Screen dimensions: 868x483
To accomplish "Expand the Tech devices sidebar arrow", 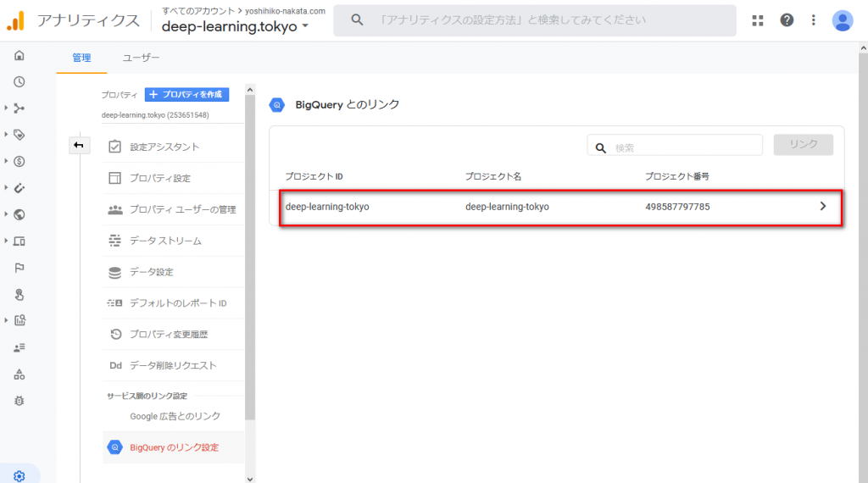I will [x=6, y=241].
